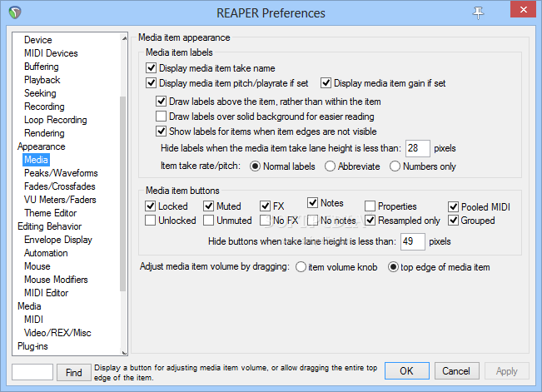Confirm settings with OK button
The width and height of the screenshot is (542, 392).
[x=407, y=371]
